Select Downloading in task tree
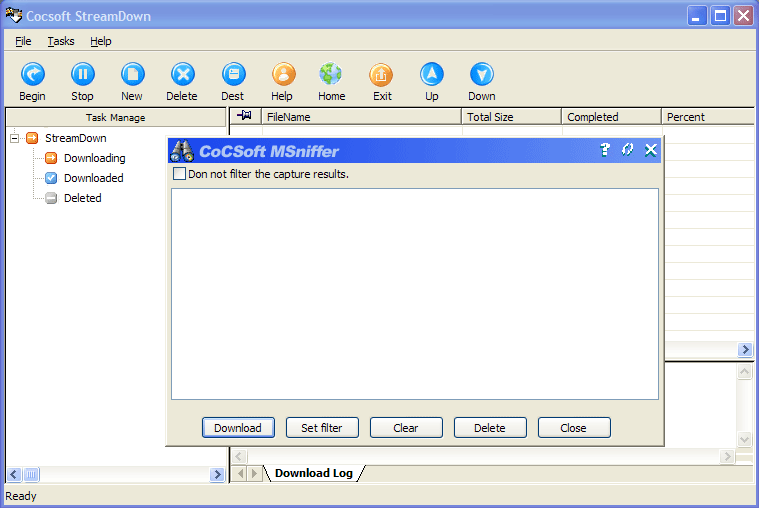The height and width of the screenshot is (508, 759). coord(94,158)
